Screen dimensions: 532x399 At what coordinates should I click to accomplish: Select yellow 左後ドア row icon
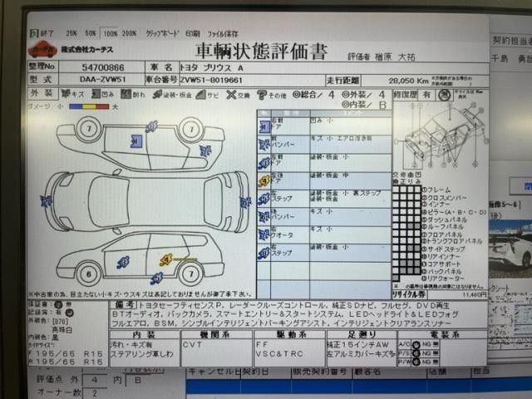tap(264, 181)
